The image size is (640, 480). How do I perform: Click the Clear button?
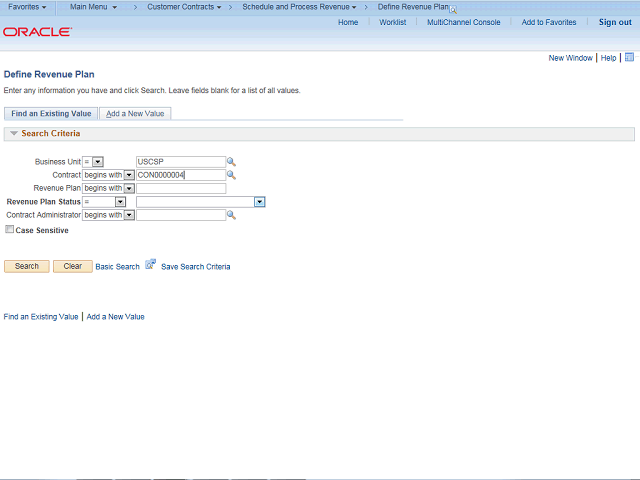coord(73,266)
